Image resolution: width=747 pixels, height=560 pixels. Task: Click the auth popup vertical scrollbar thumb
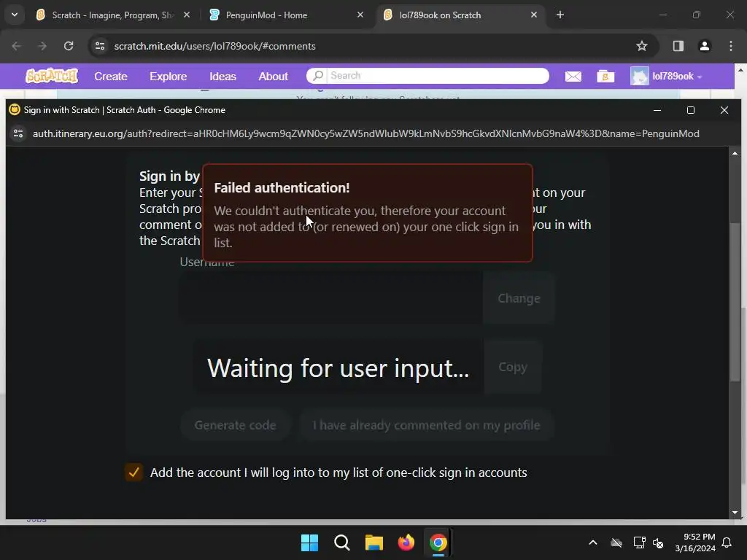tap(735, 302)
